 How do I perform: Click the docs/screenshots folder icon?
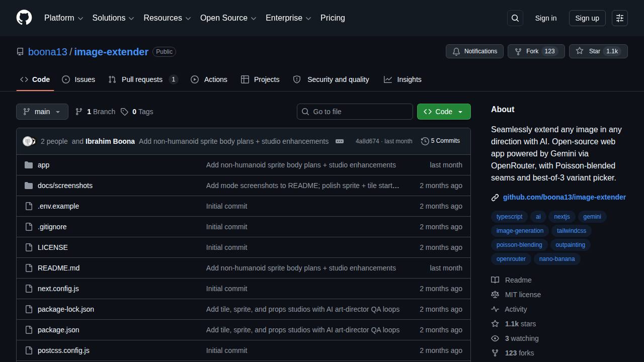[x=29, y=186]
